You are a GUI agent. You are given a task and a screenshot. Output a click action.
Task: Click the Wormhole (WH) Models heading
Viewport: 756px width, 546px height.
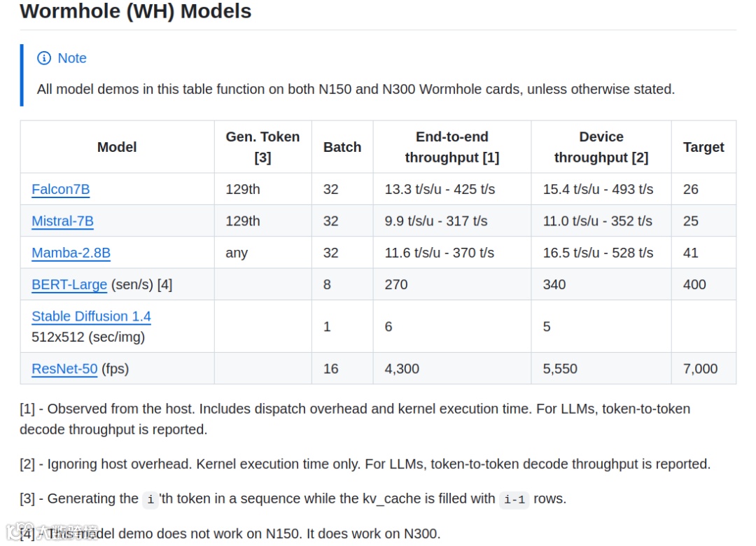[x=136, y=11]
